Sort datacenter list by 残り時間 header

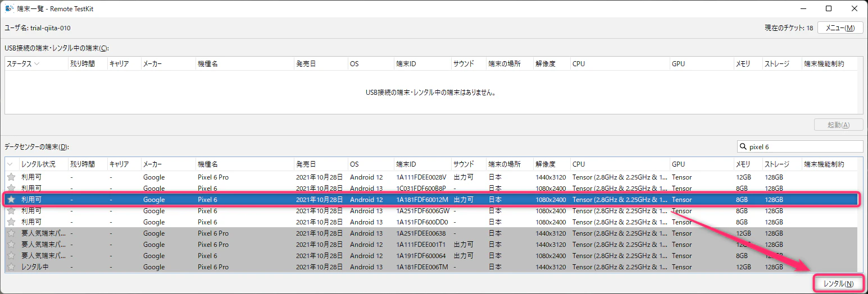88,164
